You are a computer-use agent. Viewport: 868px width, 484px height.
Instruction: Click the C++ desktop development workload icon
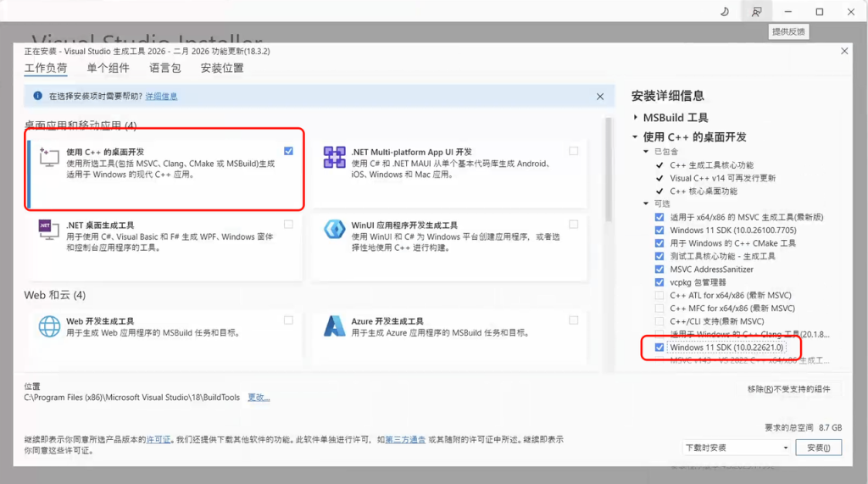[x=48, y=158]
